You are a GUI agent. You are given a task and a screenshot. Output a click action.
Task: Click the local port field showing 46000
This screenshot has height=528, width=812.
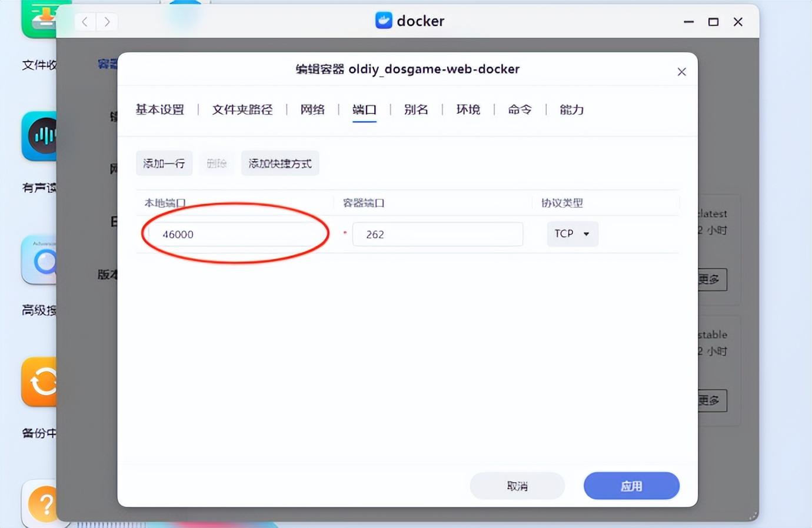click(235, 234)
